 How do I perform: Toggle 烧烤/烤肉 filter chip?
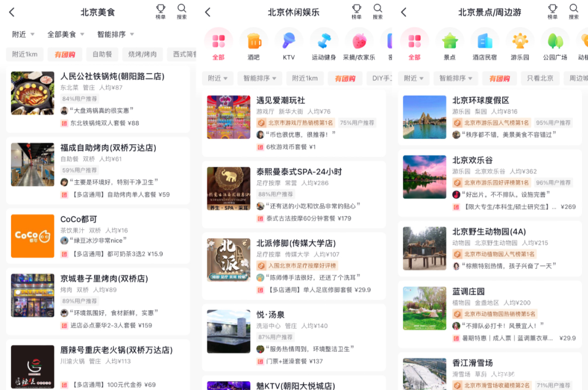pos(143,54)
